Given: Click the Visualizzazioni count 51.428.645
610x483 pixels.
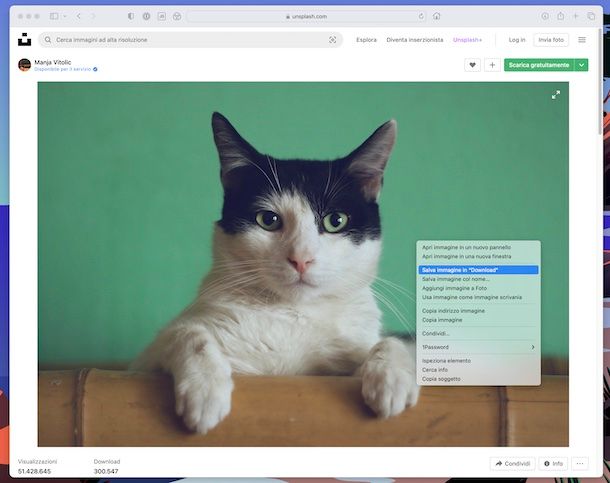Looking at the screenshot, I should [x=34, y=471].
